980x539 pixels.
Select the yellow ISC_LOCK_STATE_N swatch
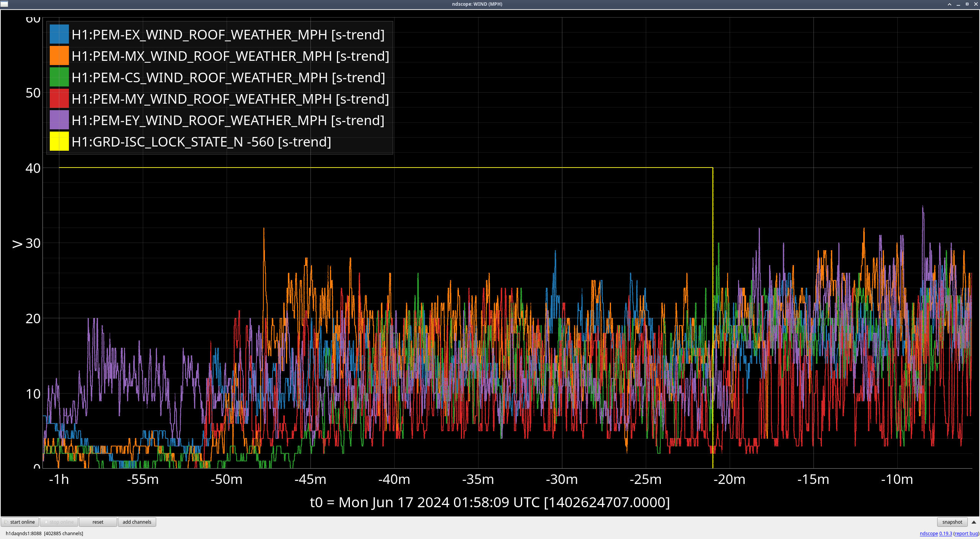point(59,142)
